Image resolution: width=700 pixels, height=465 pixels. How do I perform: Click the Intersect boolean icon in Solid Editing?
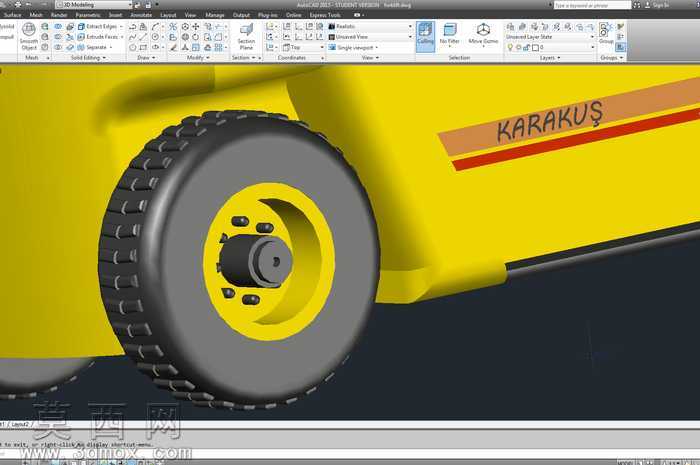point(58,47)
